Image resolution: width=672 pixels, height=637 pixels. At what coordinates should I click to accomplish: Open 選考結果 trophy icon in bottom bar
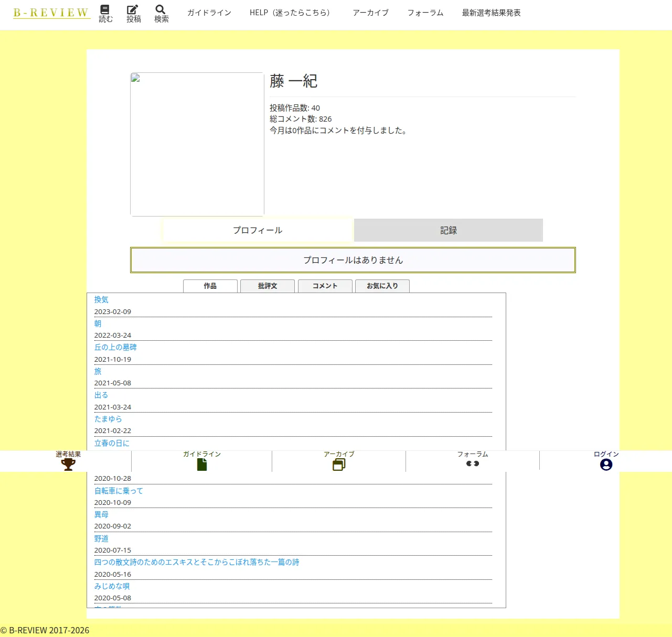point(68,465)
